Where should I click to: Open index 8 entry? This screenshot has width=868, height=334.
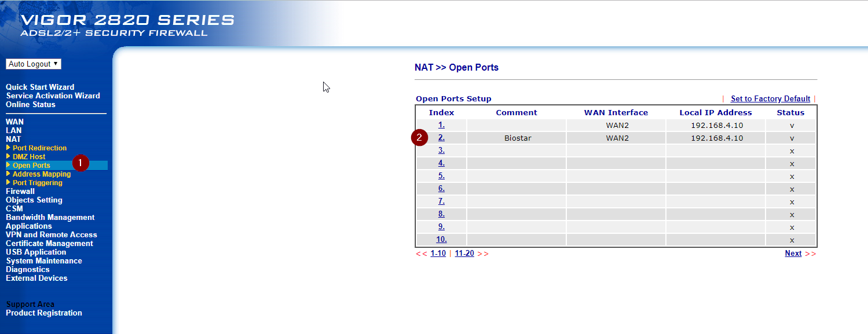441,214
